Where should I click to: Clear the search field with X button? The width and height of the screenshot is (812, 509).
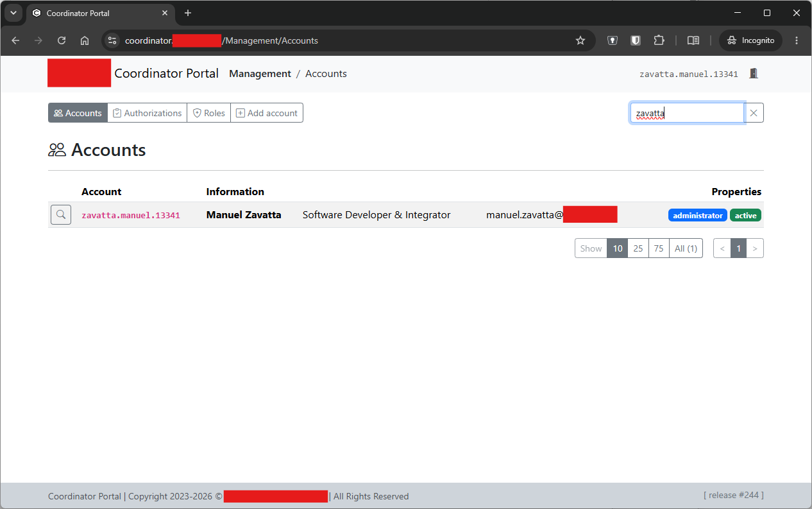pos(754,113)
